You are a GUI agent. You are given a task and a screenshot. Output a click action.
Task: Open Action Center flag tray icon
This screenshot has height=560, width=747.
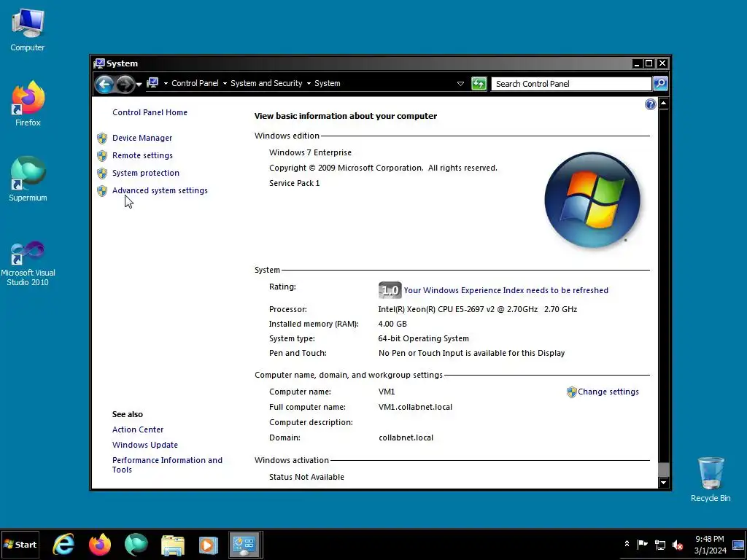tap(642, 544)
